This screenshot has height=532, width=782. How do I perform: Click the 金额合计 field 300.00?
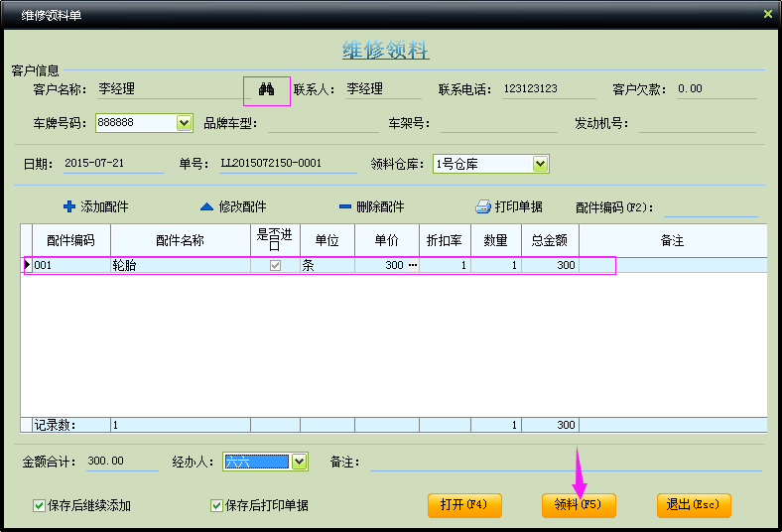(122, 462)
